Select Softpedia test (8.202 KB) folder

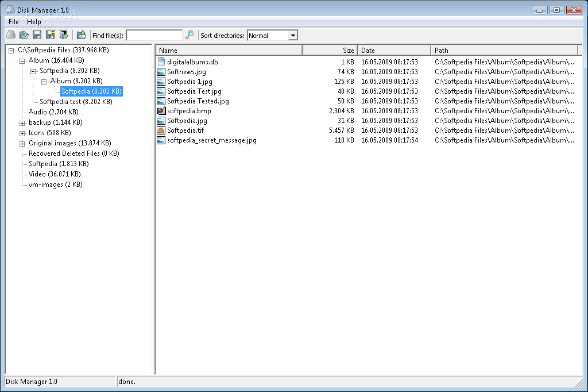pyautogui.click(x=76, y=101)
